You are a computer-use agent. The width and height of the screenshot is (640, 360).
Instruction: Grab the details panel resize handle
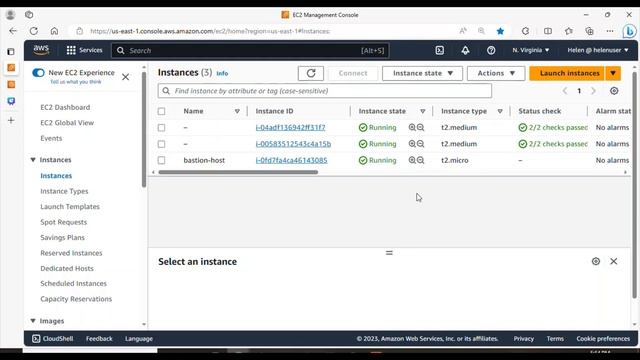pyautogui.click(x=389, y=253)
